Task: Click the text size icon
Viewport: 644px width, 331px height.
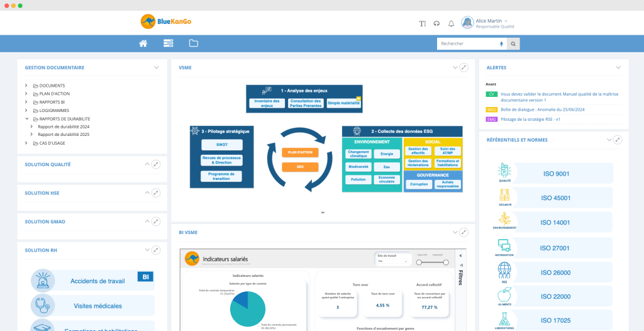Action: 423,23
